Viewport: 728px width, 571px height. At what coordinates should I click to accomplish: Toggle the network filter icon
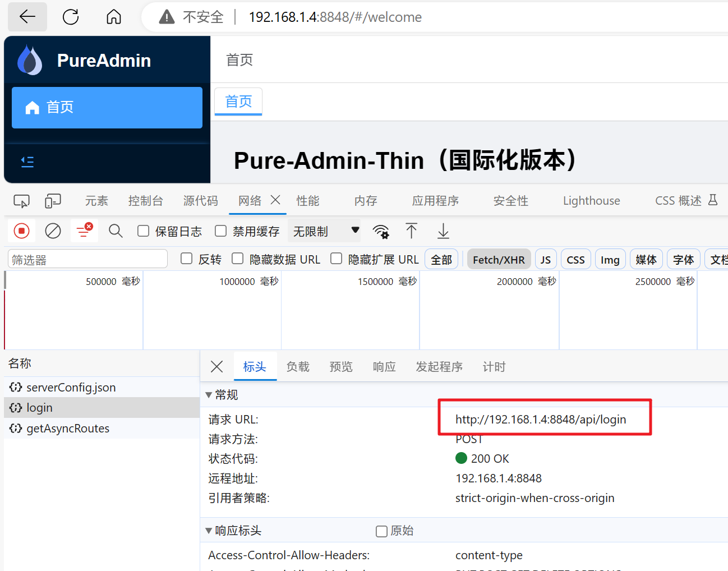pos(85,231)
